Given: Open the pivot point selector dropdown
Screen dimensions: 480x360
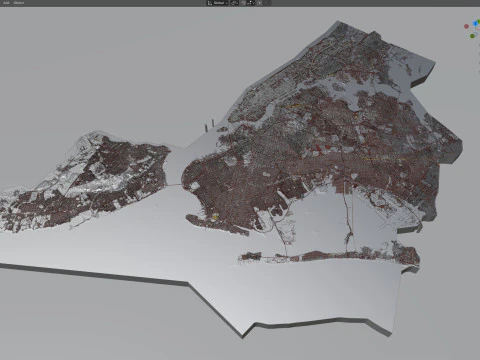Looking at the screenshot, I should pos(235,3).
